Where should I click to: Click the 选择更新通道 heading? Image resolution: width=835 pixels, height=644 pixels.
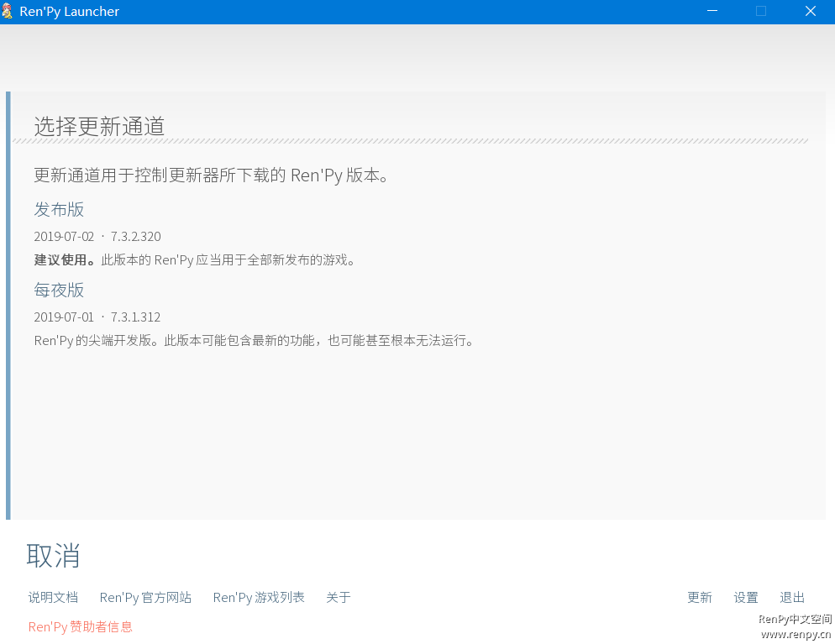click(x=100, y=126)
